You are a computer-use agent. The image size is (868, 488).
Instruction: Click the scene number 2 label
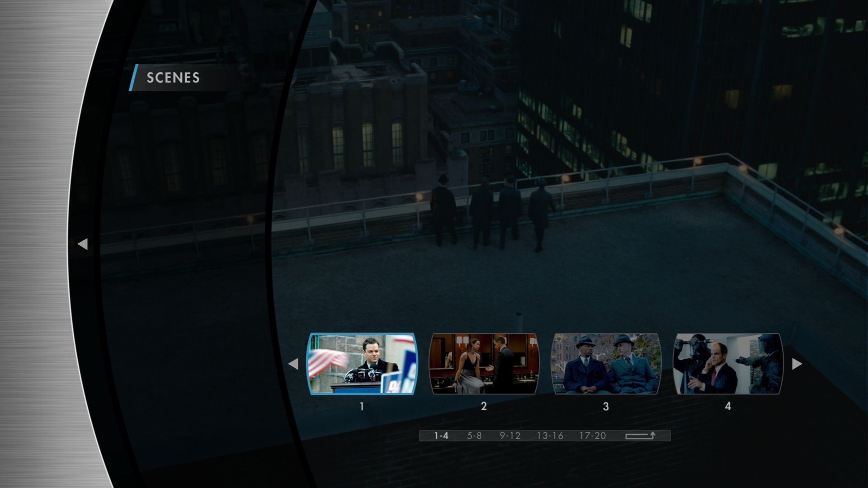tap(484, 406)
